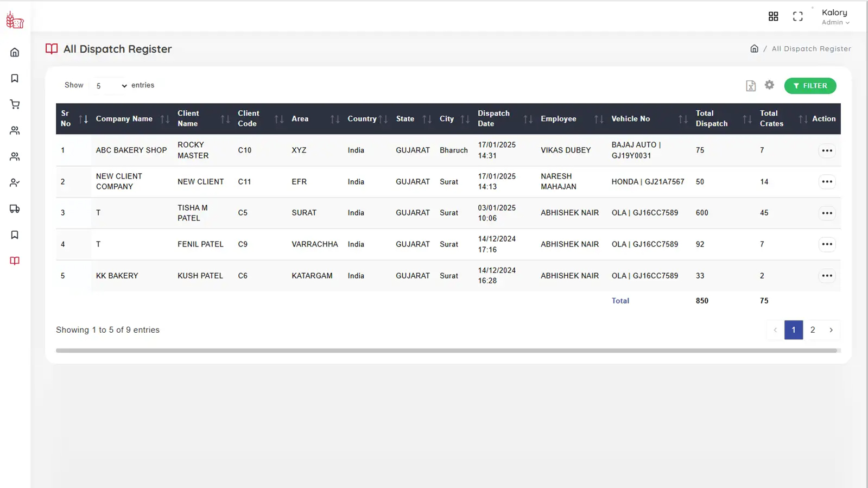Toggle fullscreen mode icon
This screenshot has height=488, width=868.
797,16
